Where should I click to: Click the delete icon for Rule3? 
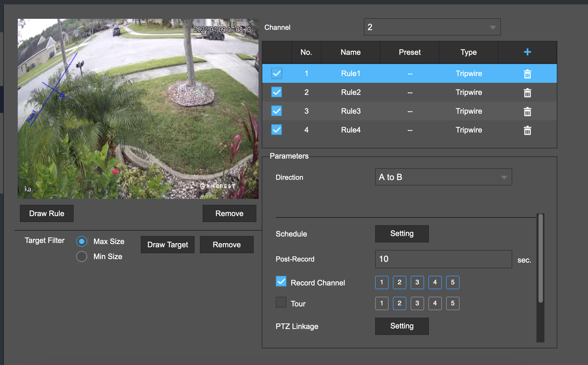click(528, 110)
